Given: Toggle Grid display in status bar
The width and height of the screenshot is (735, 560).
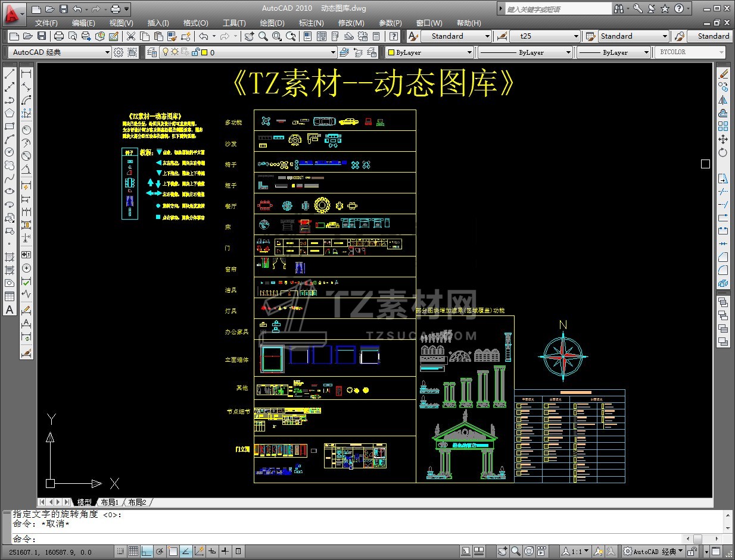Looking at the screenshot, I should pos(134,552).
